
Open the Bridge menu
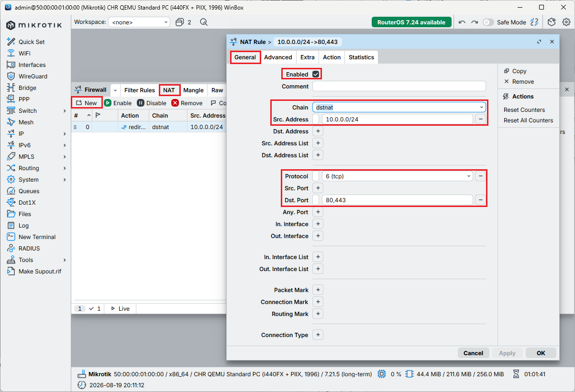27,87
